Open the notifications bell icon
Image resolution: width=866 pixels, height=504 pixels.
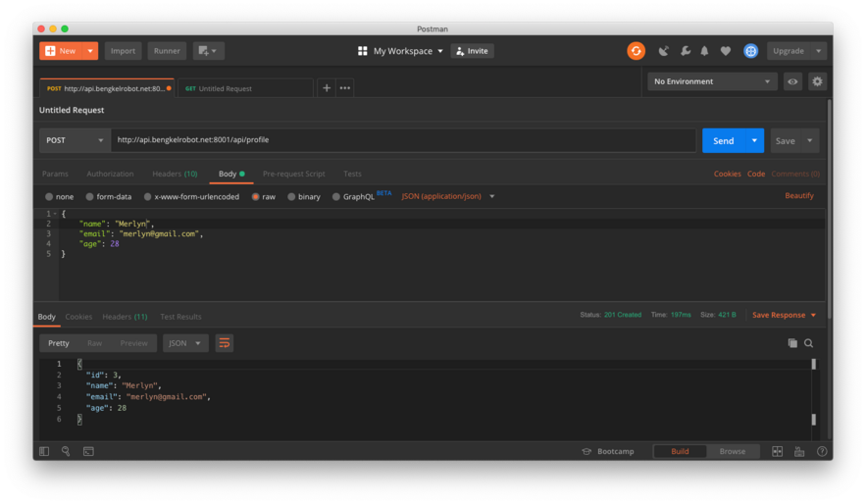(x=704, y=51)
